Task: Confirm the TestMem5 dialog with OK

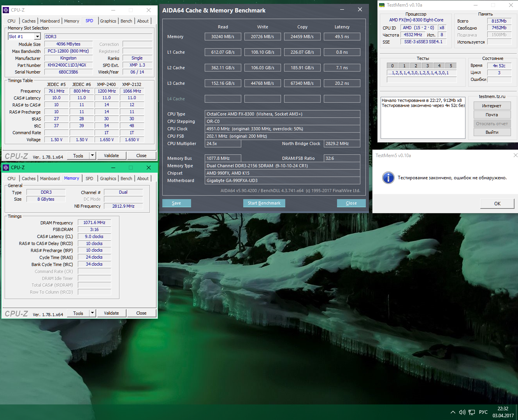Action: point(497,203)
